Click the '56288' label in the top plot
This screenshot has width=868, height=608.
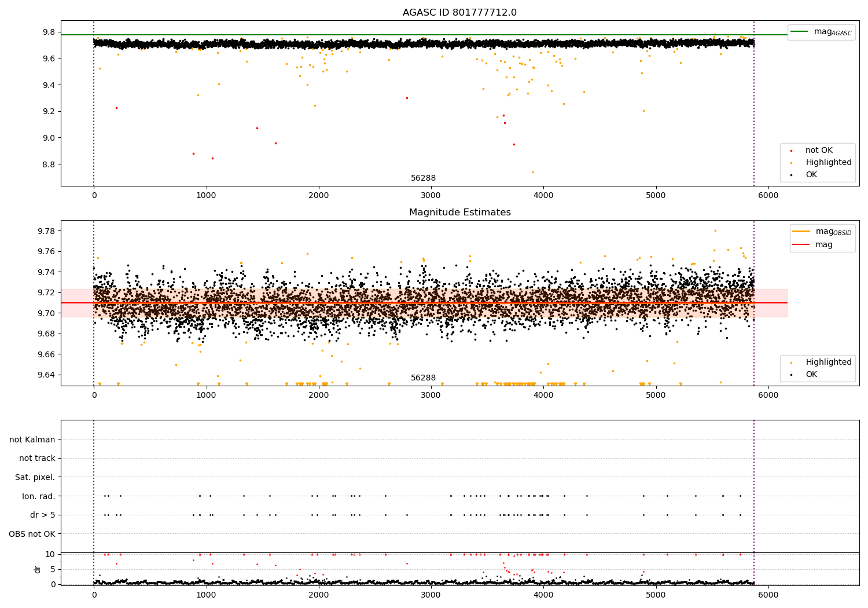tap(424, 178)
